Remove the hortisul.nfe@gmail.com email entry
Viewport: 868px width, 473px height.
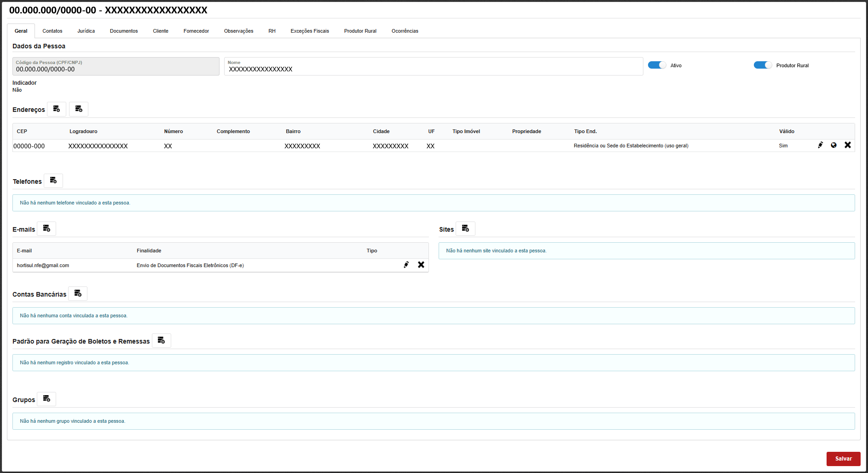coord(421,265)
